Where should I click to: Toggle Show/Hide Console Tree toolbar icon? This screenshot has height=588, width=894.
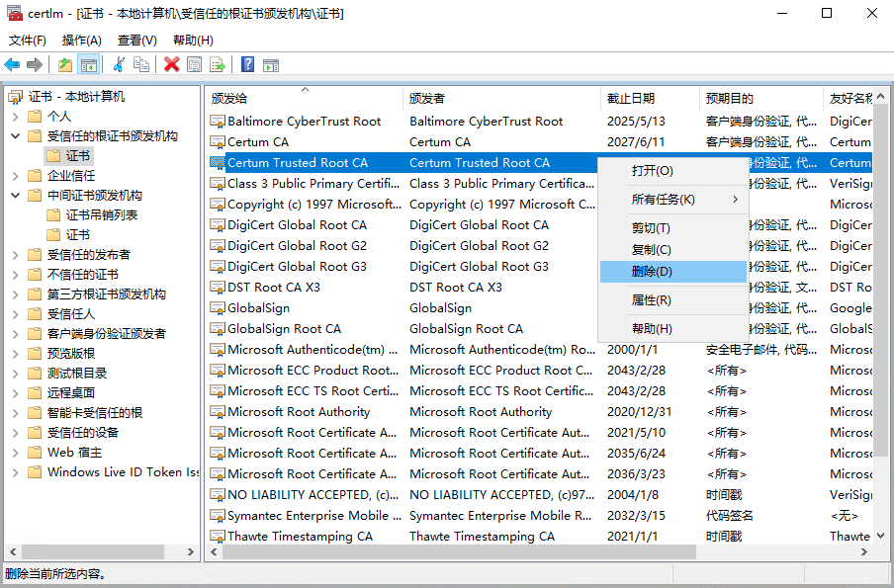click(89, 64)
